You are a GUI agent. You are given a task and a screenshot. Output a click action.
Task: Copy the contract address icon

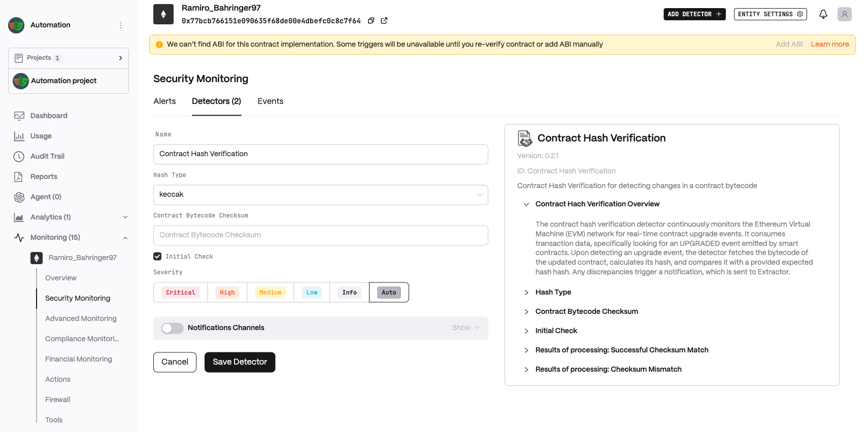point(371,21)
